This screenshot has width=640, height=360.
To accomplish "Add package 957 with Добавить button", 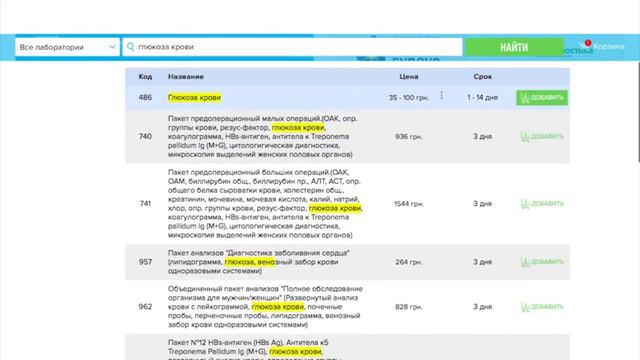I will click(x=542, y=262).
